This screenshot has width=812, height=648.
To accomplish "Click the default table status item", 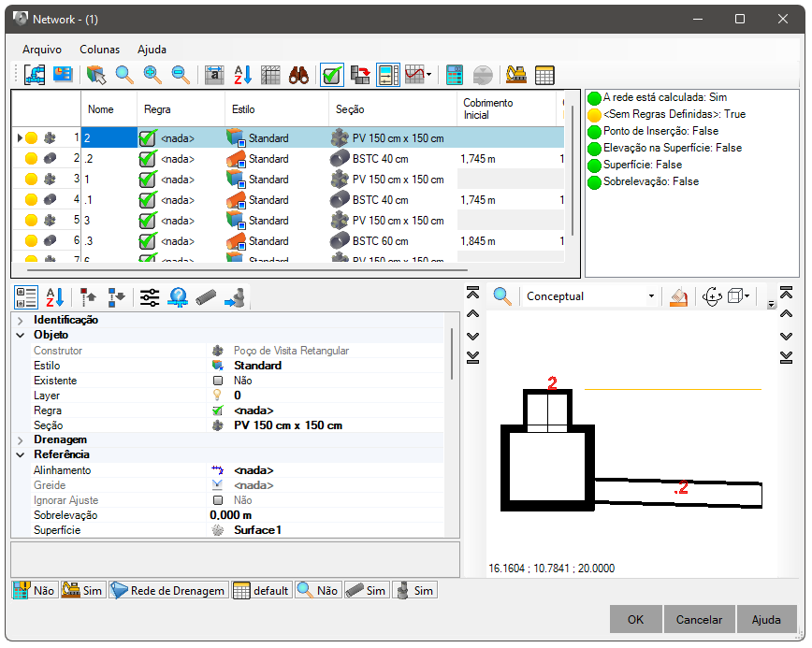I will [262, 591].
